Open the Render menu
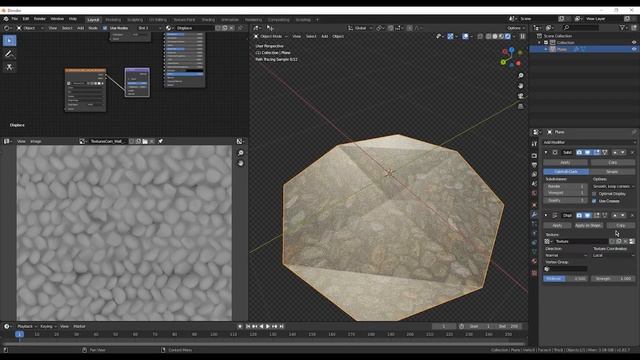The height and width of the screenshot is (360, 640). pos(40,19)
